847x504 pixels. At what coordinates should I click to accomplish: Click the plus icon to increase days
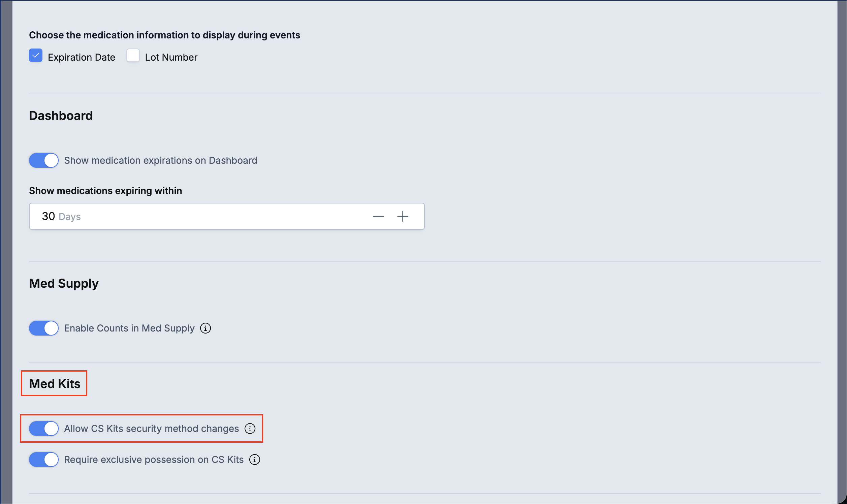point(403,216)
